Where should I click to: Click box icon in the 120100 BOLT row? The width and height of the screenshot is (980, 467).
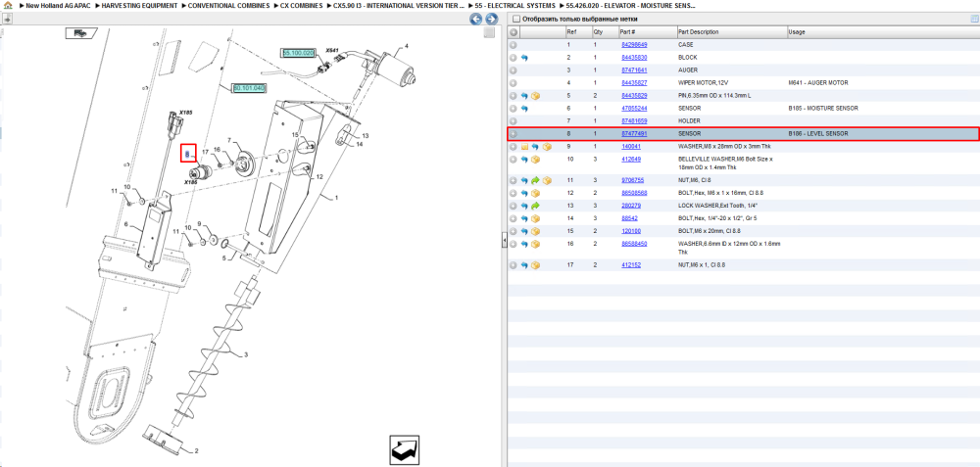[x=536, y=231]
